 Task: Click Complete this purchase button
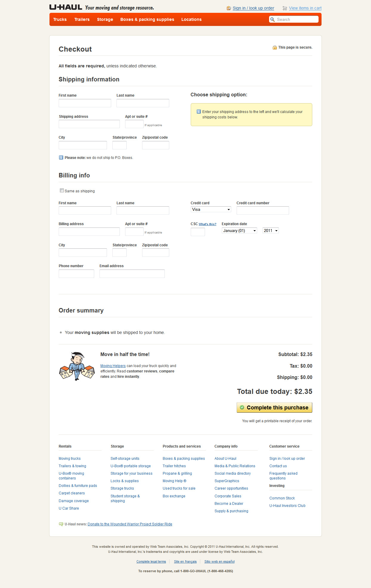pyautogui.click(x=274, y=408)
